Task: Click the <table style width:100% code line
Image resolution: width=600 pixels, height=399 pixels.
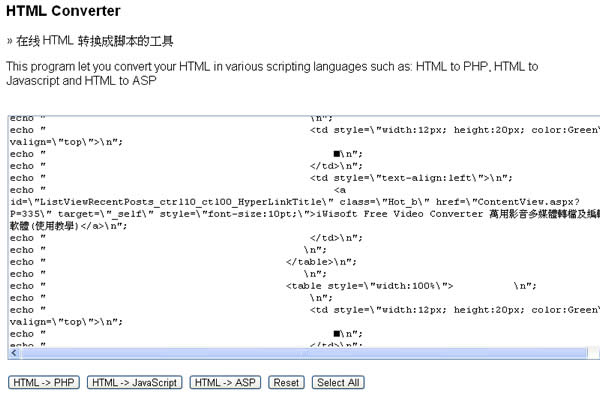Action: point(369,286)
